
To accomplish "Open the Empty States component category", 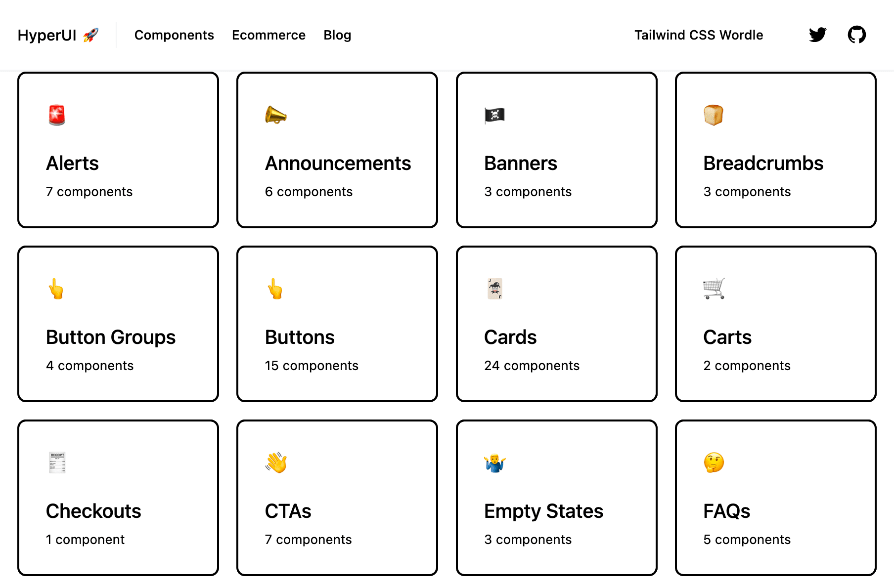I will tap(556, 498).
